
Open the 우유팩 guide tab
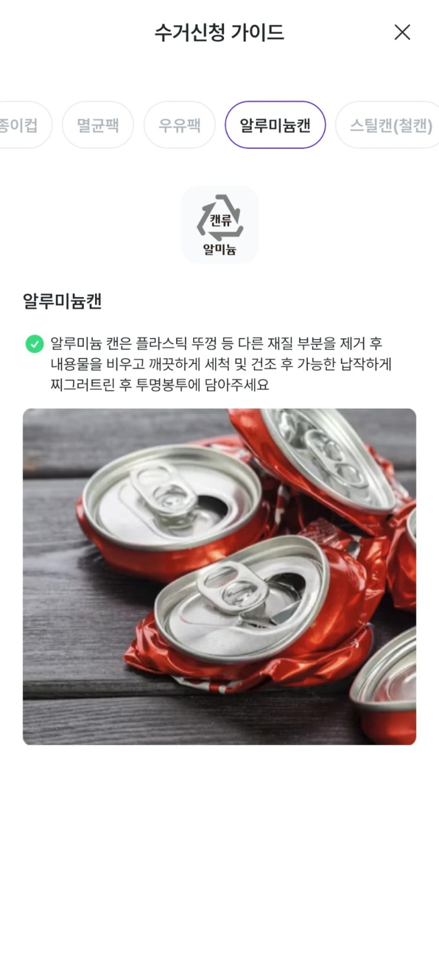pos(180,125)
